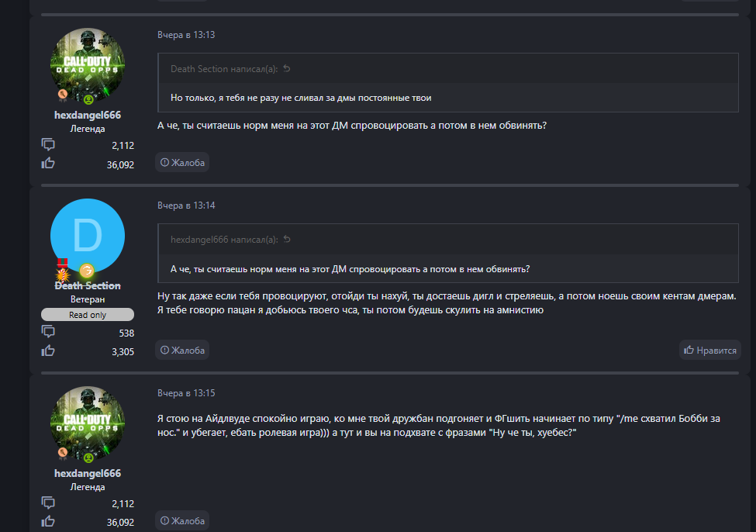Viewport: 756px width, 532px height.
Task: Click Death Section's blue "D" avatar
Action: [88, 234]
